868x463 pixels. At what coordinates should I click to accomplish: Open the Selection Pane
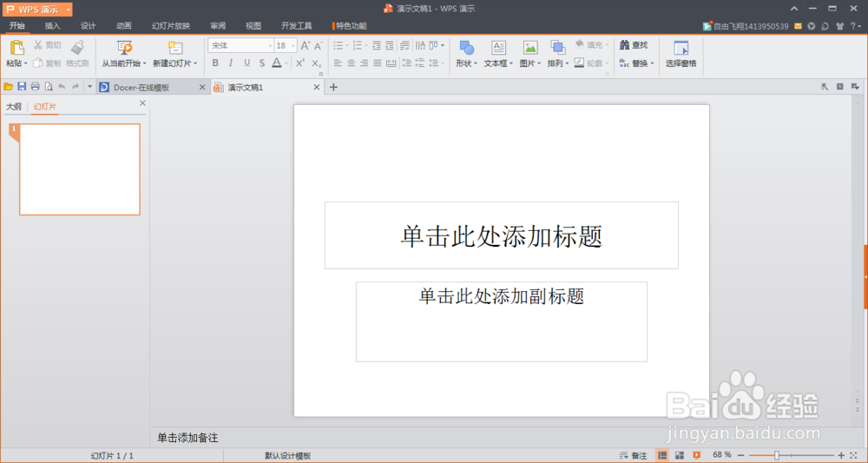coord(681,54)
